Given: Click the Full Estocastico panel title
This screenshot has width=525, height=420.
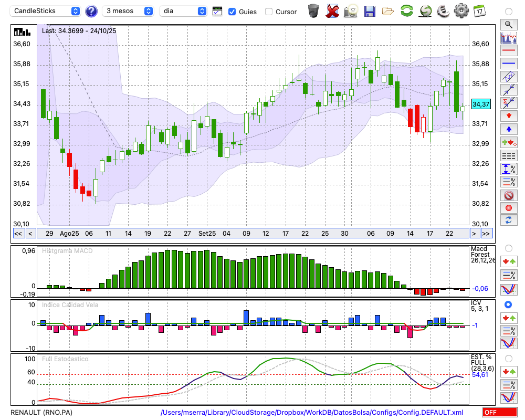Looking at the screenshot, I should 65,359.
